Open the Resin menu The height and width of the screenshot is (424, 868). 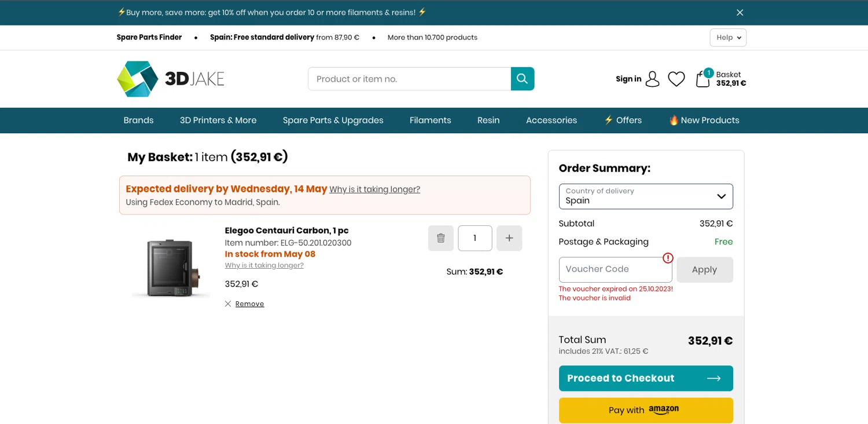click(488, 120)
